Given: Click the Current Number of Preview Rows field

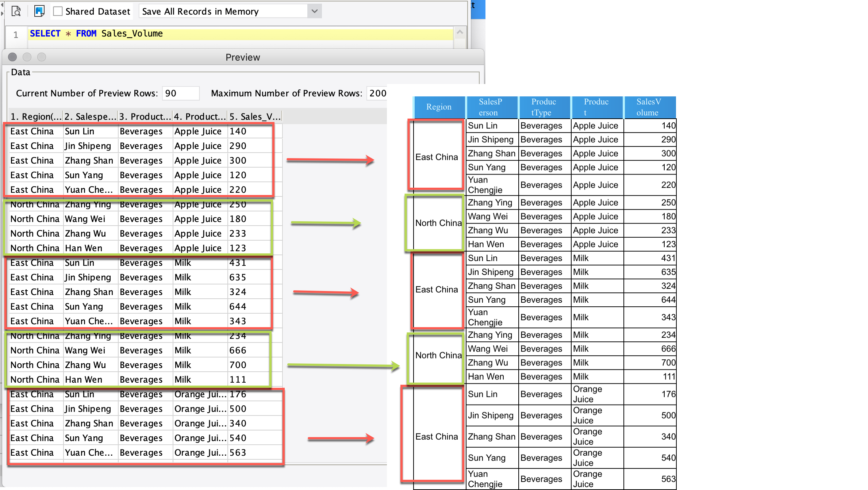Looking at the screenshot, I should coord(180,93).
